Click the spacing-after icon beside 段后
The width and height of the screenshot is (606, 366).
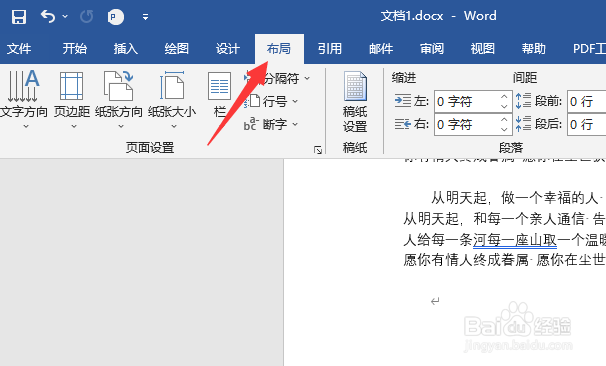pos(524,124)
